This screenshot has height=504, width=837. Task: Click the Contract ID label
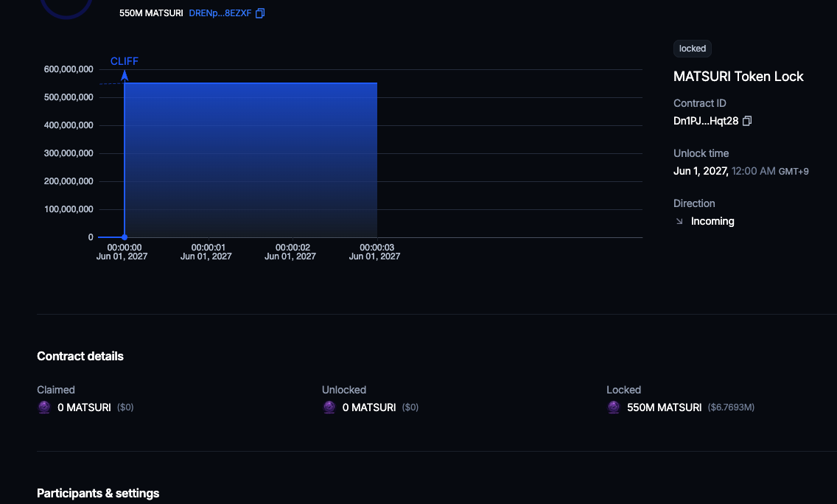[700, 103]
